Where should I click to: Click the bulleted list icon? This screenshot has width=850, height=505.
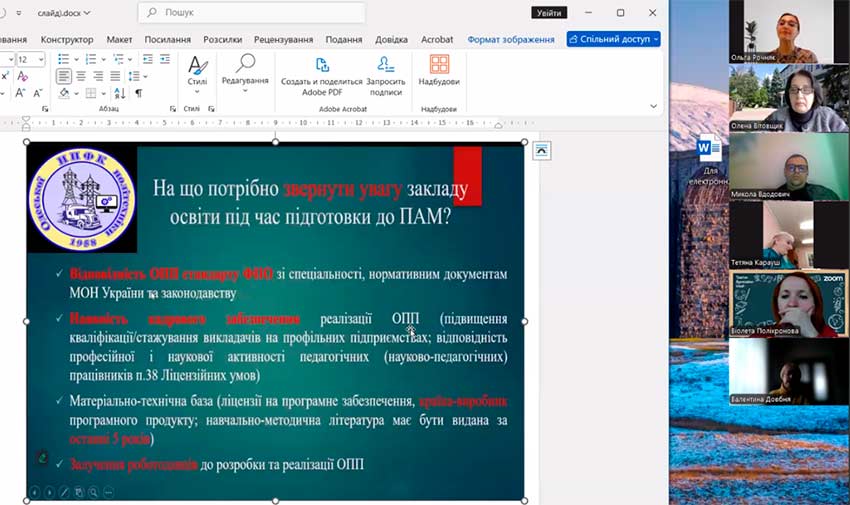64,59
